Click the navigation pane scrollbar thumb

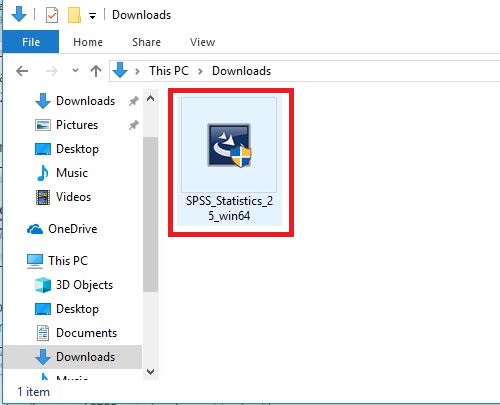[x=151, y=214]
